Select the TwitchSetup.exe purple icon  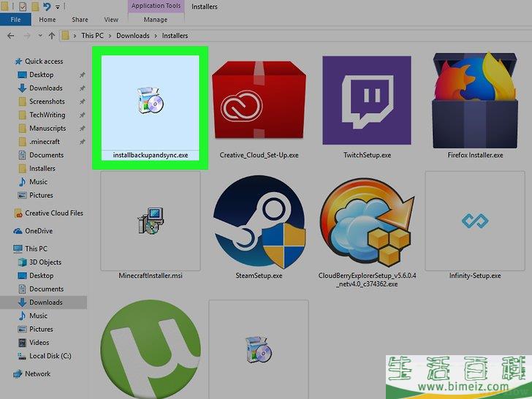[x=367, y=100]
